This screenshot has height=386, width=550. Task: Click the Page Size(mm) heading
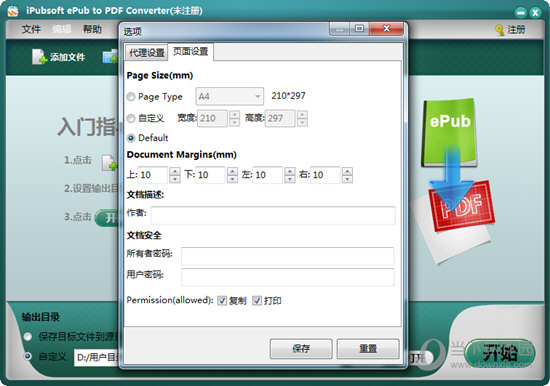point(160,75)
